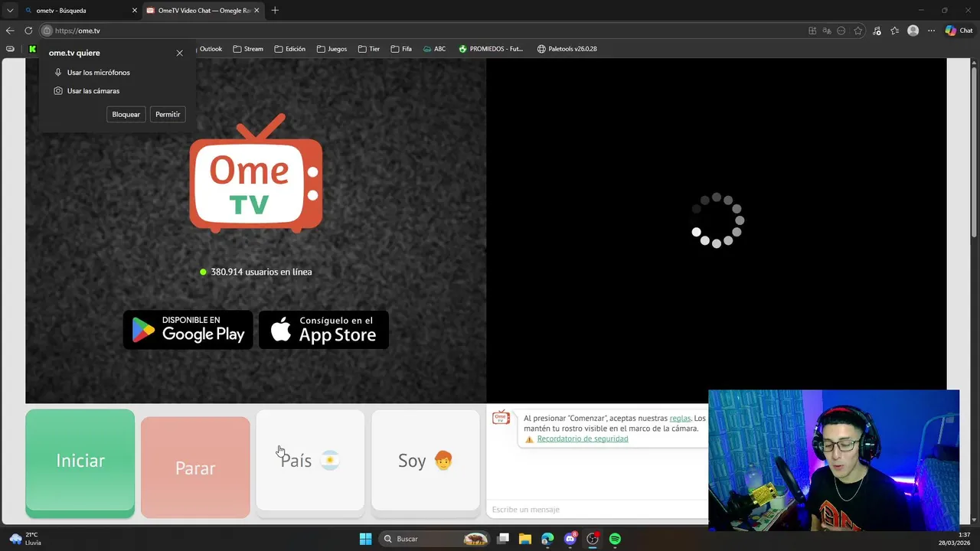Open the site information icon beside the URL
Viewport: 980px width, 551px height.
pyautogui.click(x=47, y=31)
